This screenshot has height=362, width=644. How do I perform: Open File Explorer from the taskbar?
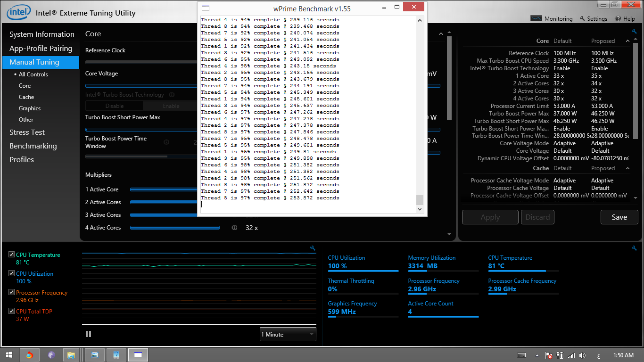click(71, 355)
